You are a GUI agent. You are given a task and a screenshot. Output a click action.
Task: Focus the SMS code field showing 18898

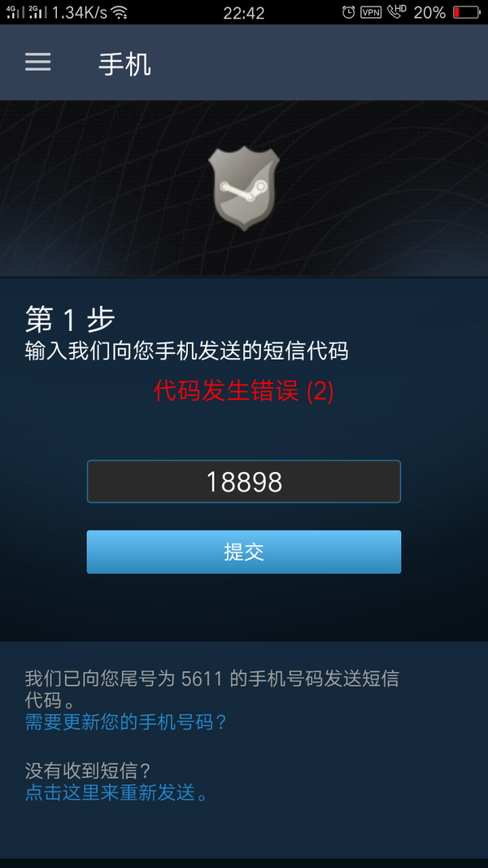244,482
